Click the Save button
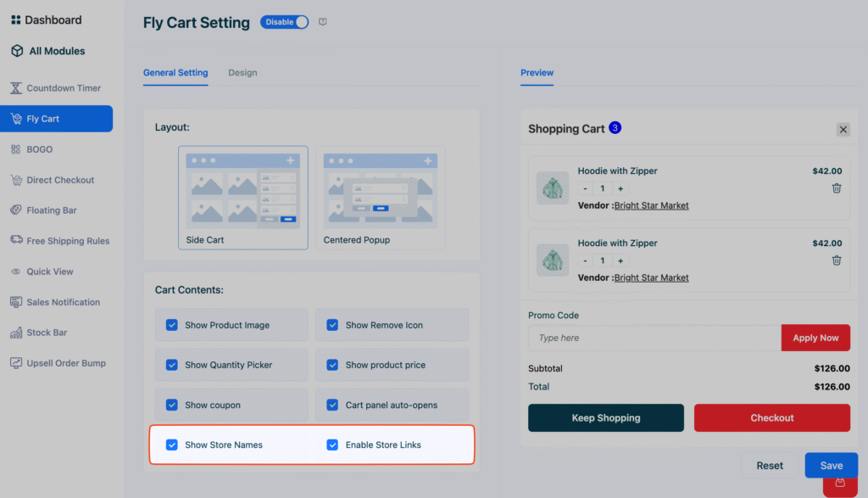This screenshot has width=868, height=498. click(831, 465)
